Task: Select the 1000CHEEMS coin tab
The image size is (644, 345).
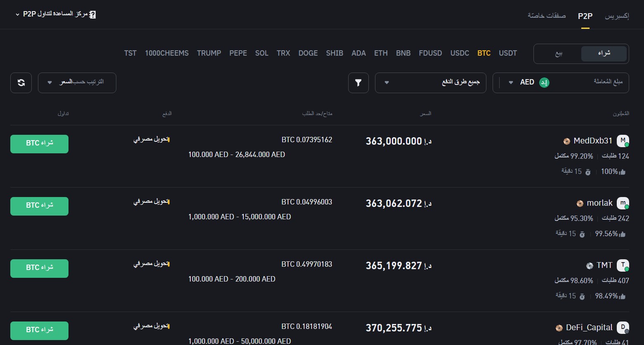Action: click(x=167, y=53)
